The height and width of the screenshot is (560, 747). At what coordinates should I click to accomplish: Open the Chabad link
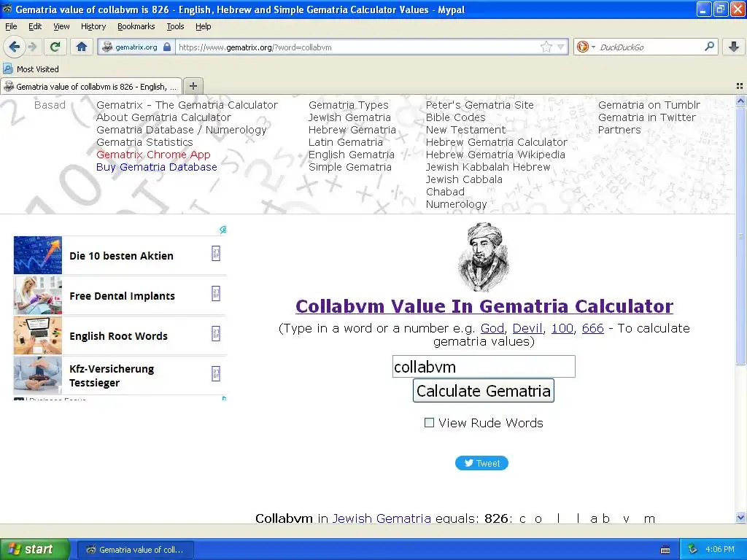click(446, 192)
